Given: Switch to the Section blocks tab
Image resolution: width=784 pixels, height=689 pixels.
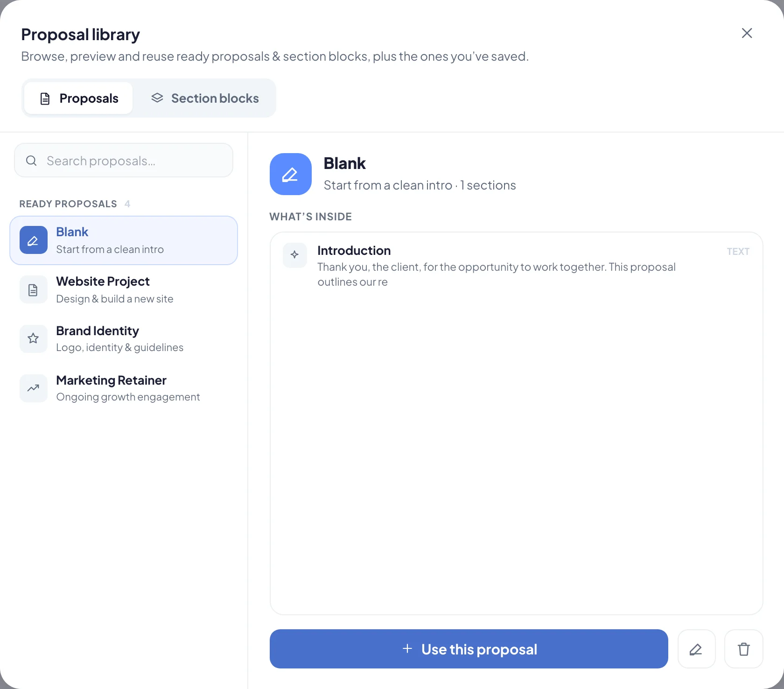Looking at the screenshot, I should (x=205, y=98).
